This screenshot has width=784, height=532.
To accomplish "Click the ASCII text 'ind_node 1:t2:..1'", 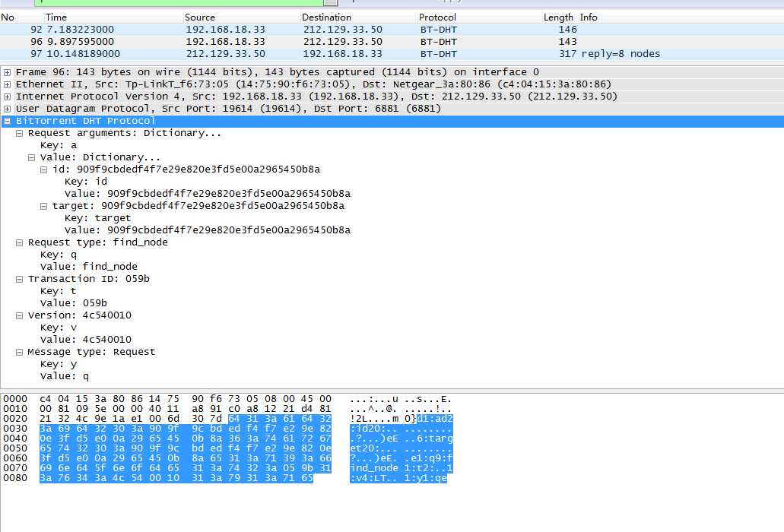I will [402, 468].
